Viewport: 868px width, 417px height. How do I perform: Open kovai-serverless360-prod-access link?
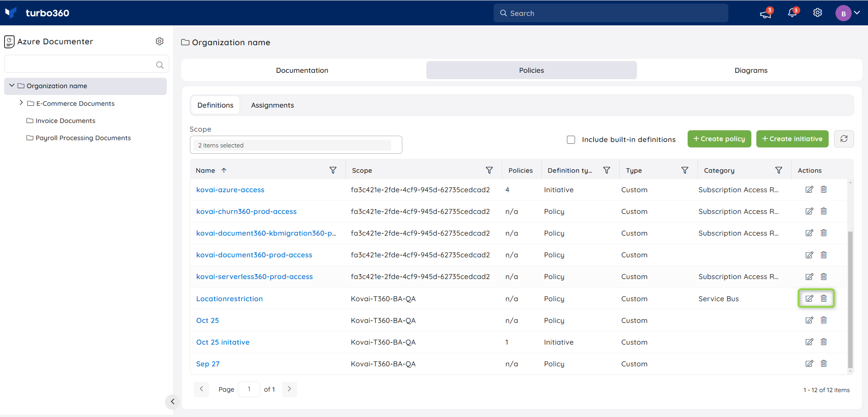[x=255, y=277]
